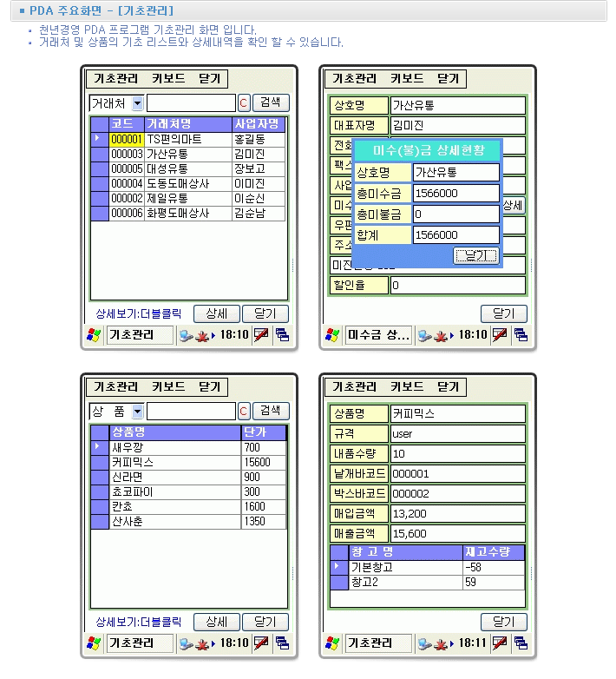This screenshot has height=679, width=616.
Task: Click desktop windows icon in customer list taskbar
Action: (282, 335)
